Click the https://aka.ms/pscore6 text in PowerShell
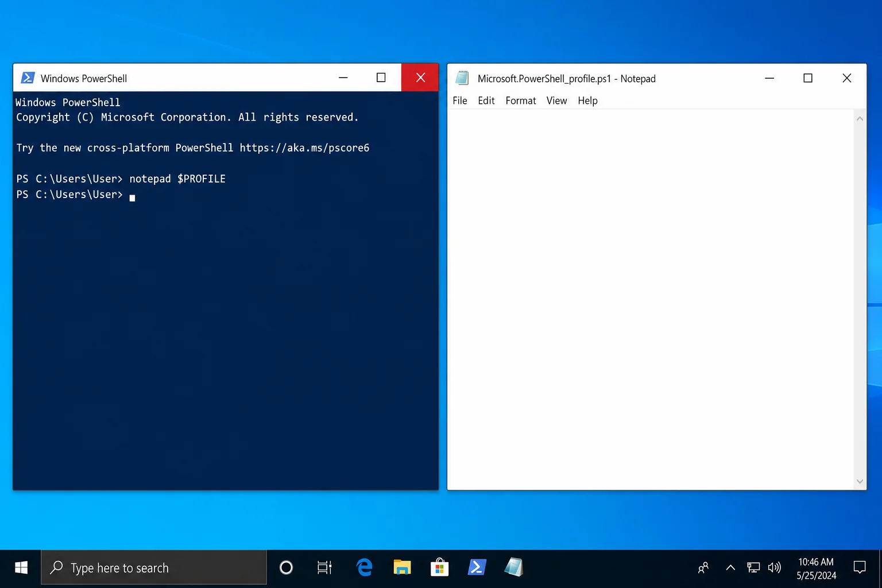 coord(304,148)
